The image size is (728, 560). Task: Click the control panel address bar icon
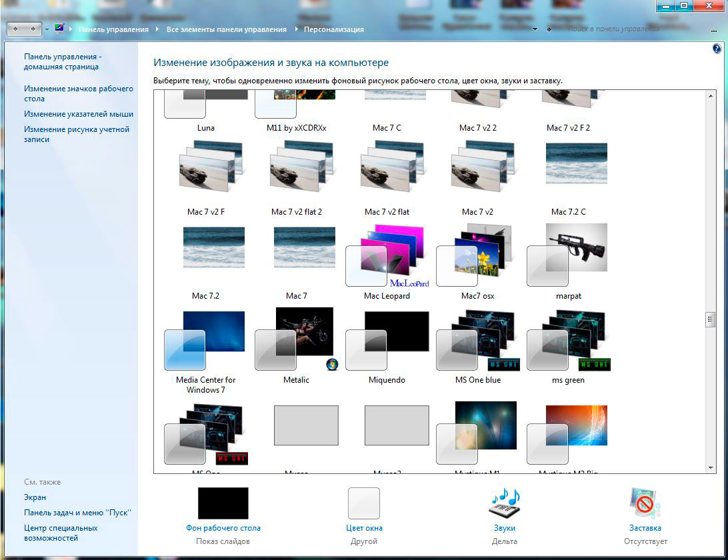point(59,28)
